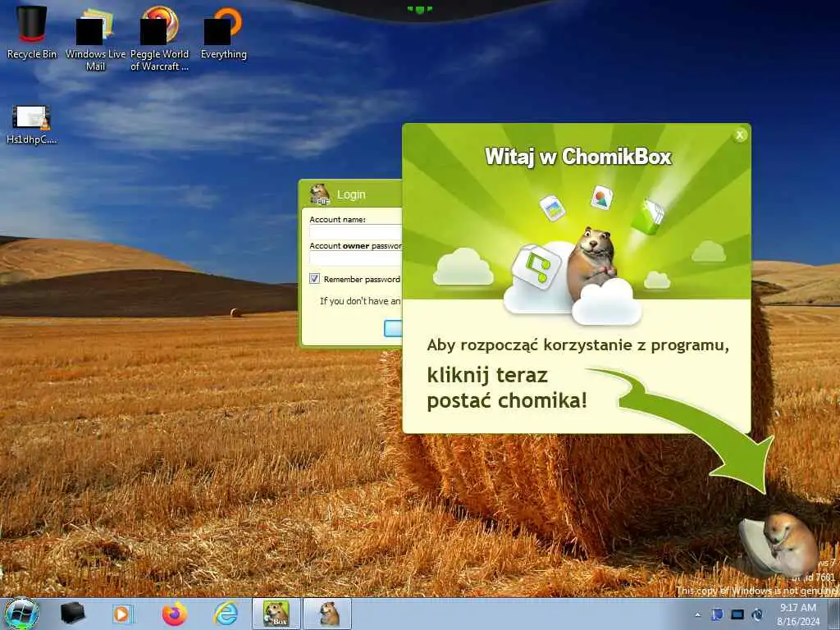The width and height of the screenshot is (840, 630).
Task: Open Firefox from the taskbar
Action: click(x=175, y=614)
